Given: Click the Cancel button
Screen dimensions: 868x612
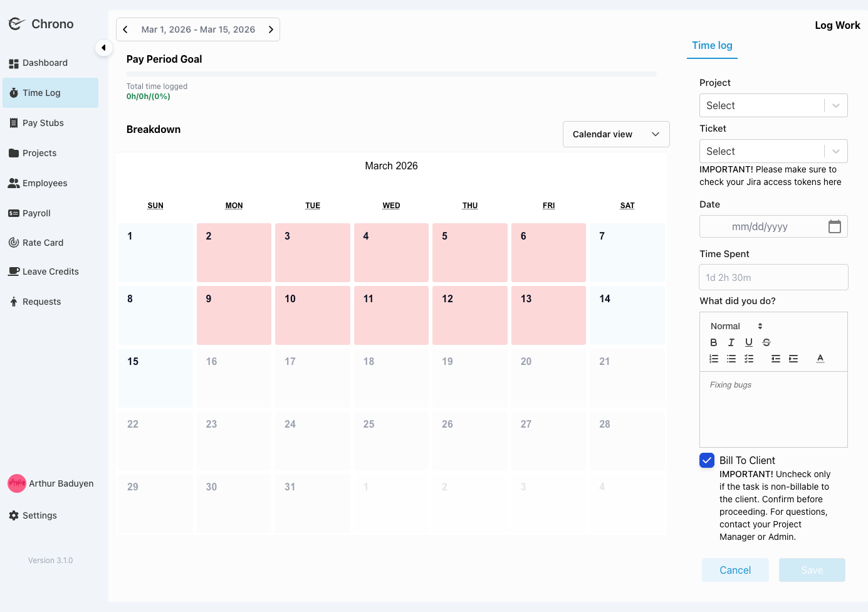Looking at the screenshot, I should click(735, 570).
